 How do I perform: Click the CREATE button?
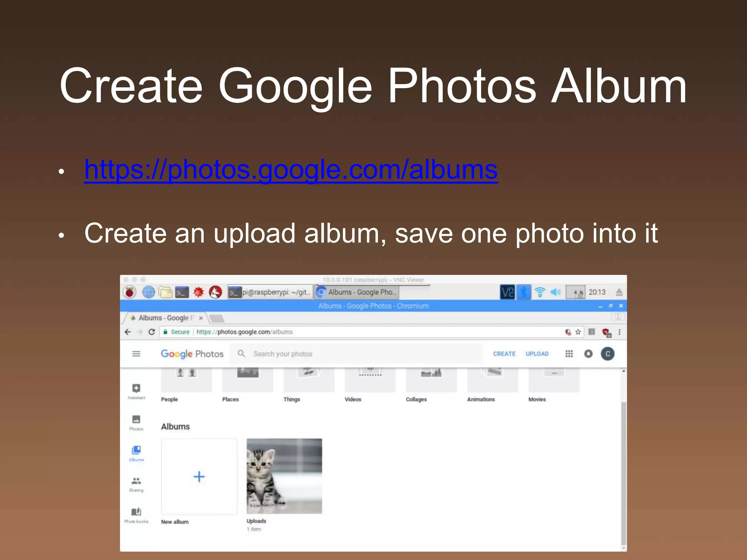point(504,354)
